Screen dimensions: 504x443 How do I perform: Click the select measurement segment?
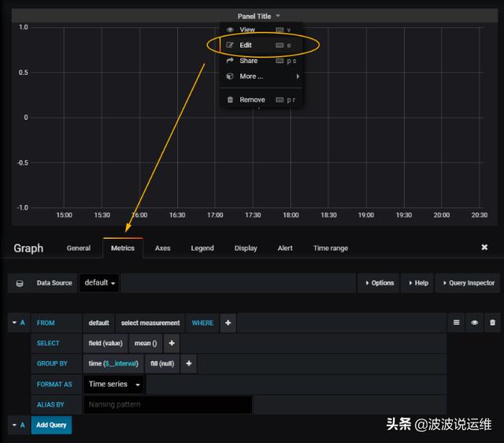150,322
